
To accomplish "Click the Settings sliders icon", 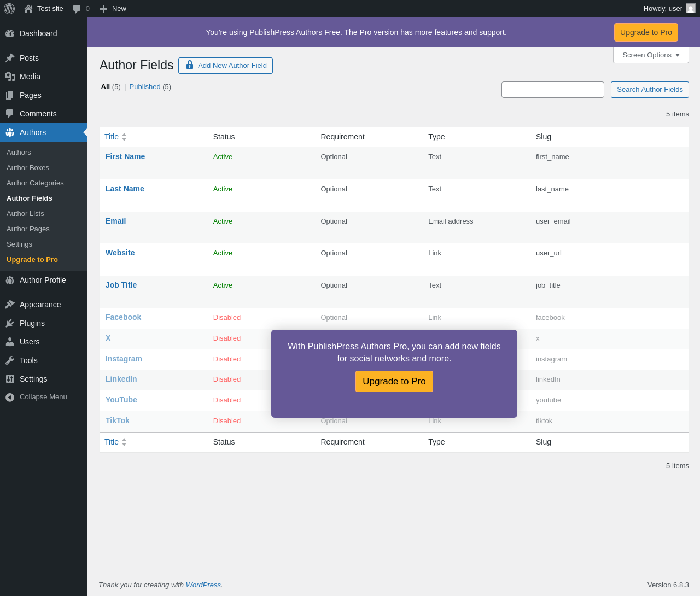I will click(10, 379).
